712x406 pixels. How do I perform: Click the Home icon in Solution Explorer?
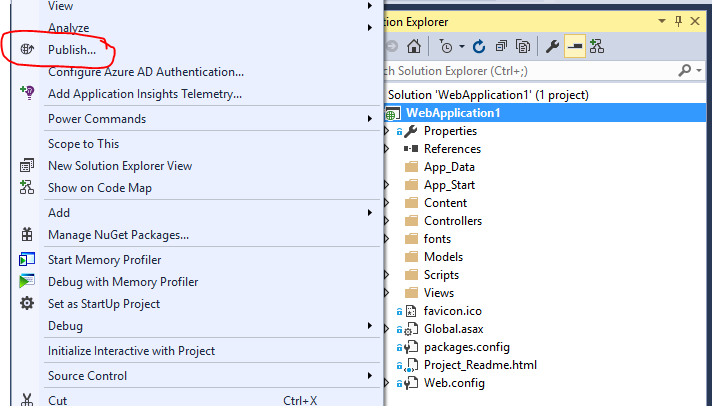point(414,46)
